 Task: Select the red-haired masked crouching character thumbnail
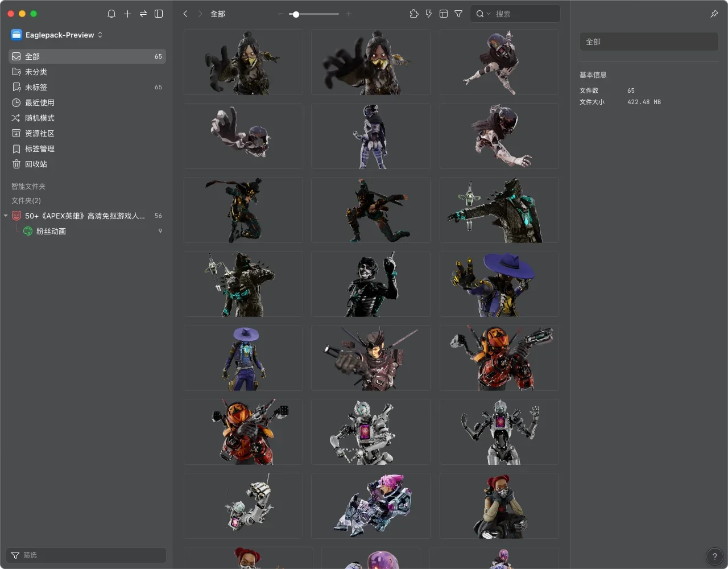pos(499,506)
